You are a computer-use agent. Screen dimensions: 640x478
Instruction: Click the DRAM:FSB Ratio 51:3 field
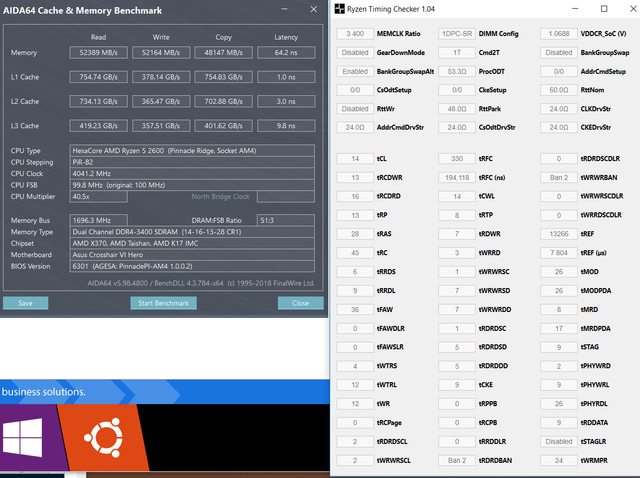(286, 220)
